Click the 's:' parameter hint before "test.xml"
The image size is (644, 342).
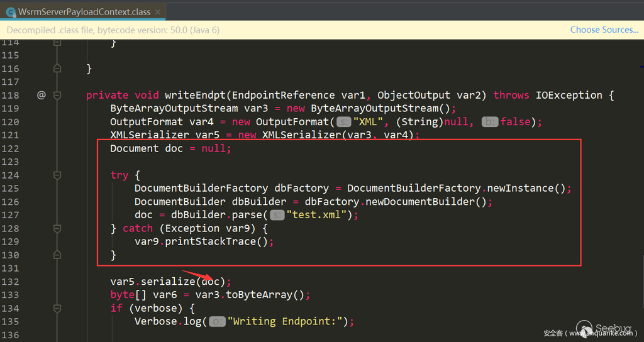tap(277, 215)
